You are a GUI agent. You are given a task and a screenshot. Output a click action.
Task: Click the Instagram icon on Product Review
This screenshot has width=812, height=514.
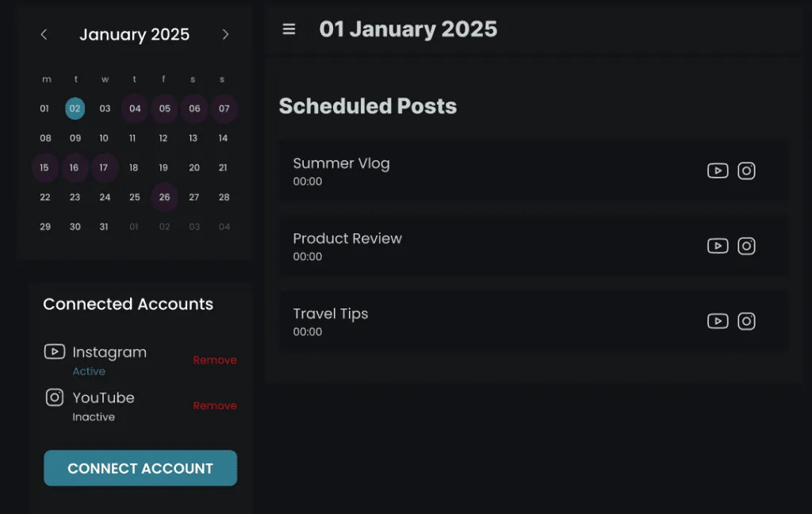point(746,246)
